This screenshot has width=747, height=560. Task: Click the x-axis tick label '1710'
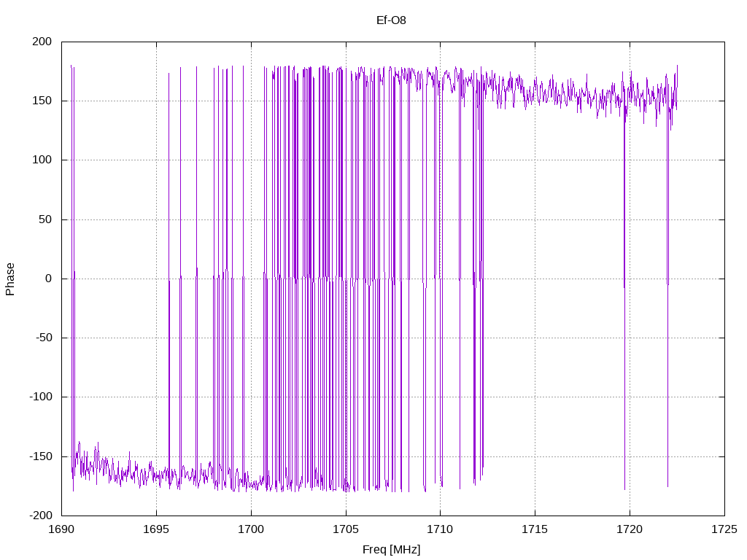440,529
